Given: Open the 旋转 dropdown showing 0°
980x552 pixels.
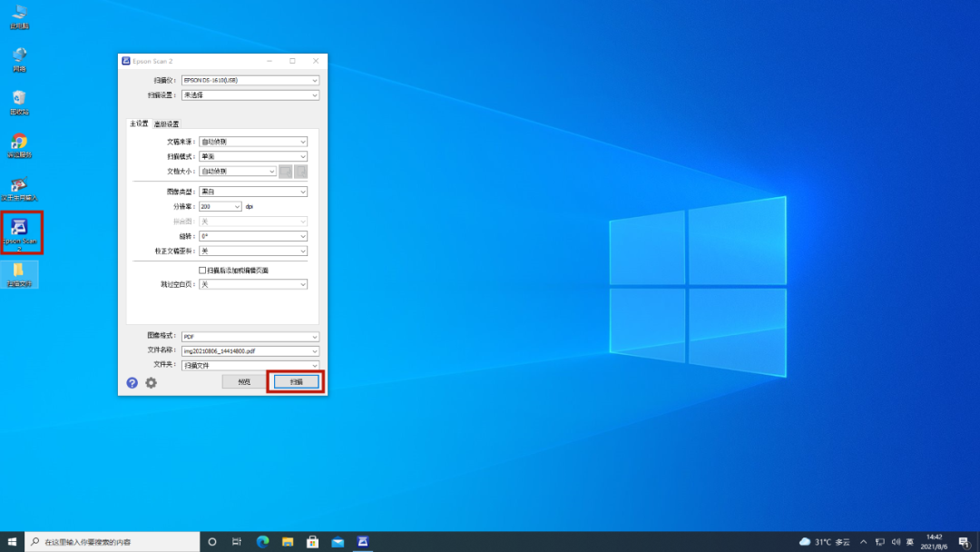Looking at the screenshot, I should click(252, 236).
